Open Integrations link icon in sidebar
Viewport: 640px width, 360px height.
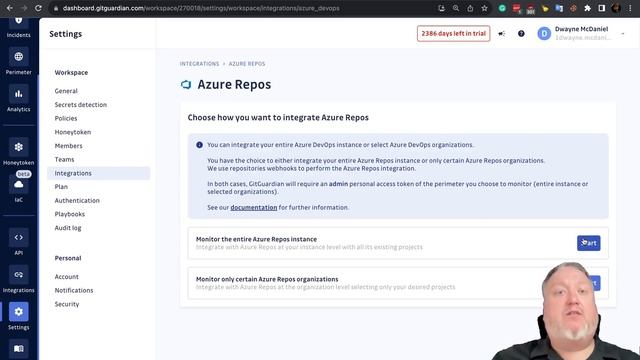pyautogui.click(x=18, y=275)
